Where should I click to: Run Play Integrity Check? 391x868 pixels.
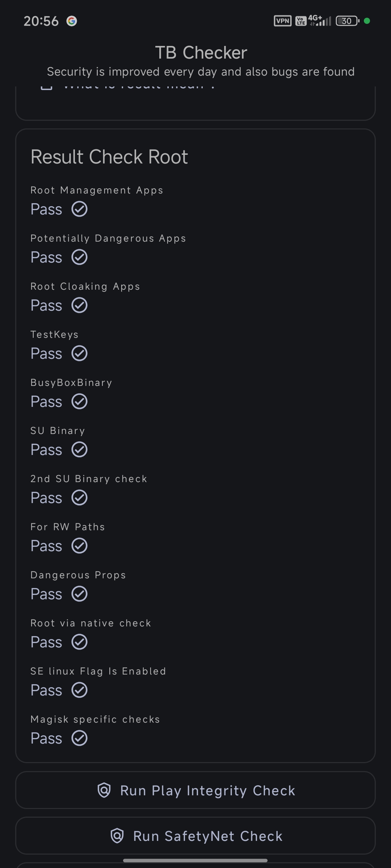(x=195, y=790)
